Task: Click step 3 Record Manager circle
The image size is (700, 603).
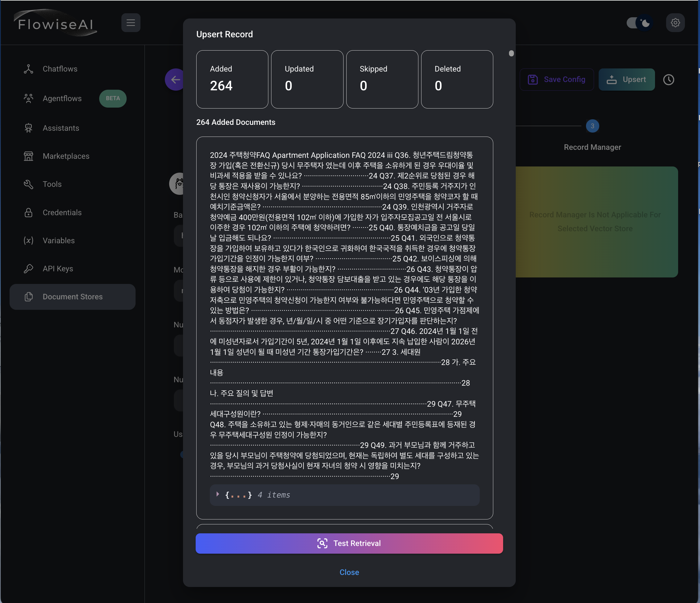Action: pyautogui.click(x=592, y=126)
